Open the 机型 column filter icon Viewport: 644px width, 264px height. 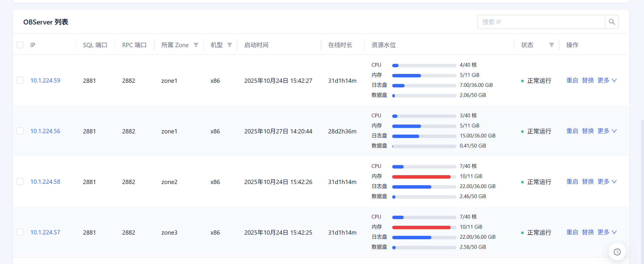coord(230,45)
